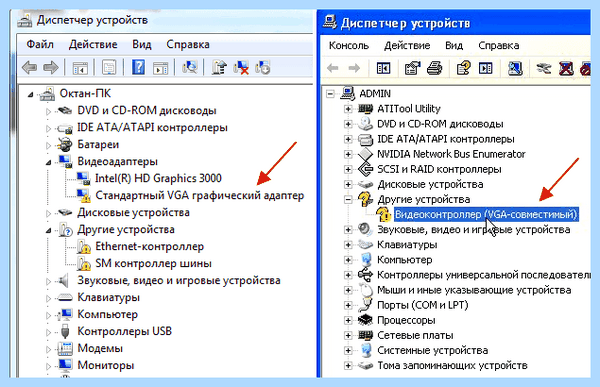This screenshot has height=387, width=600.
Task: Expand the ATITool Utility node
Action: [348, 109]
